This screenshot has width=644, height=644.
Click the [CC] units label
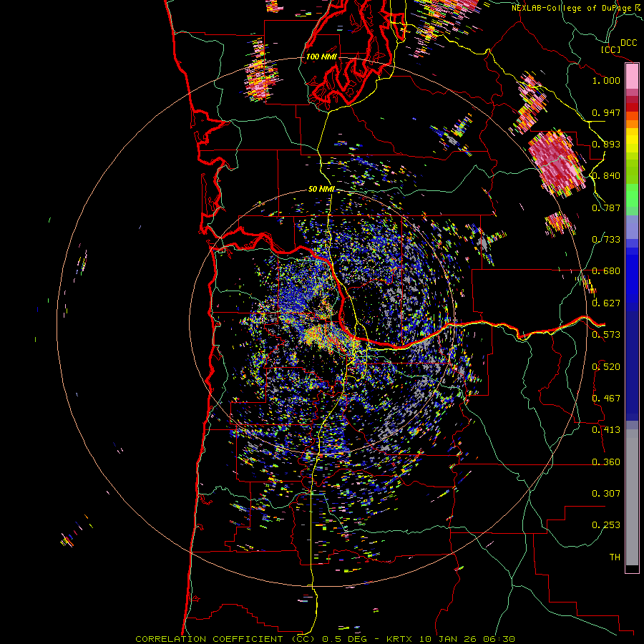[611, 49]
